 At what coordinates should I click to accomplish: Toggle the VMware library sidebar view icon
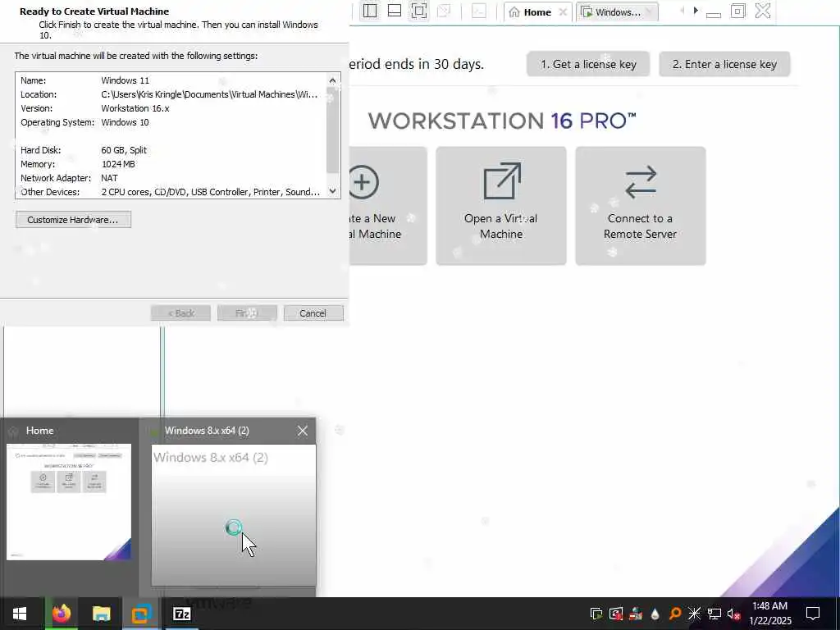click(370, 11)
